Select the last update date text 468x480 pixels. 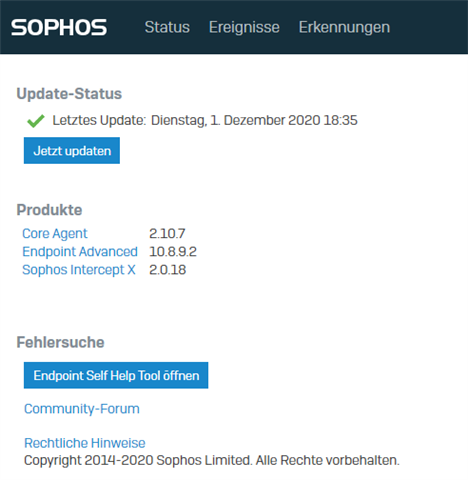tap(254, 121)
